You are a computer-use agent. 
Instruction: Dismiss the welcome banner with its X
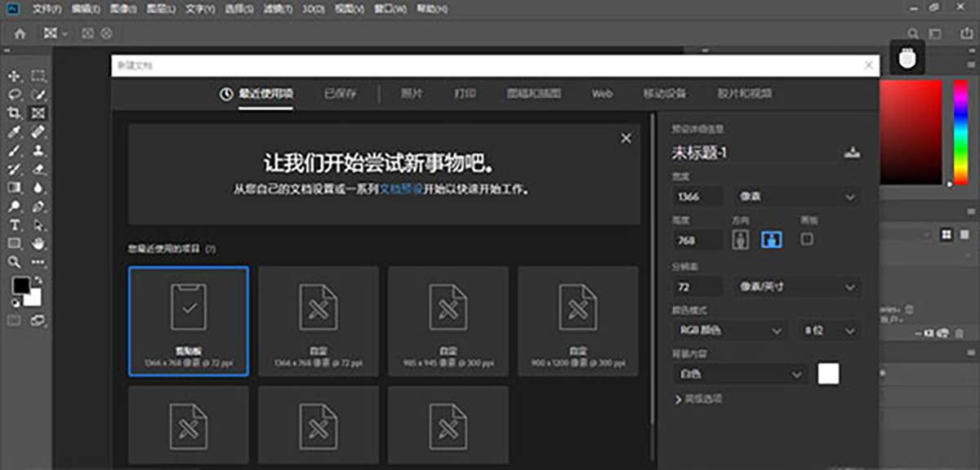[626, 139]
